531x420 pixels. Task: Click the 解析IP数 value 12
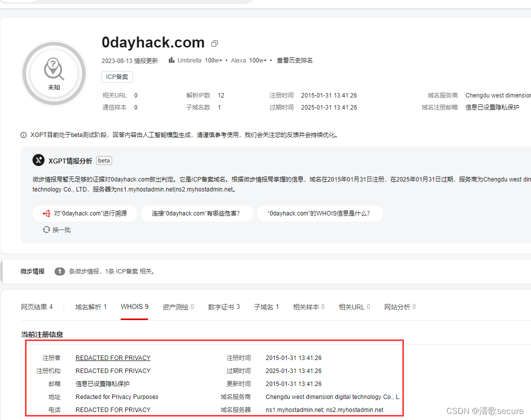click(221, 95)
